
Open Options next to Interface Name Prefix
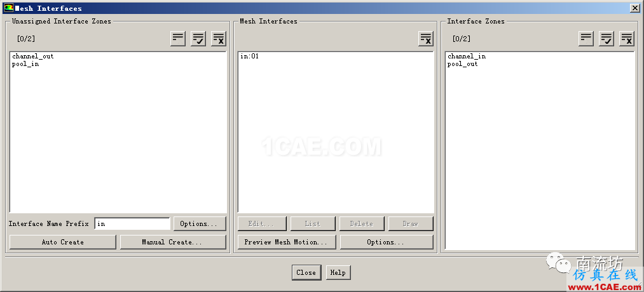(x=200, y=223)
